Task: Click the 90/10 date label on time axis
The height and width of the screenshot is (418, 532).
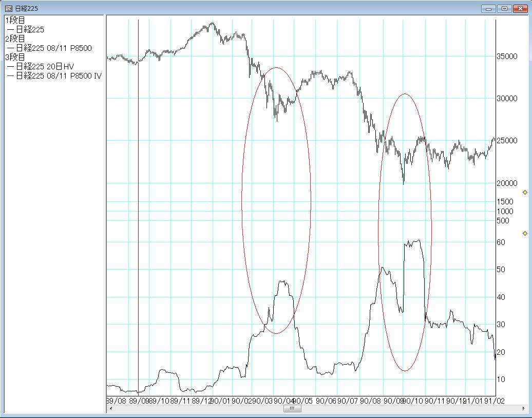Action: 415,401
